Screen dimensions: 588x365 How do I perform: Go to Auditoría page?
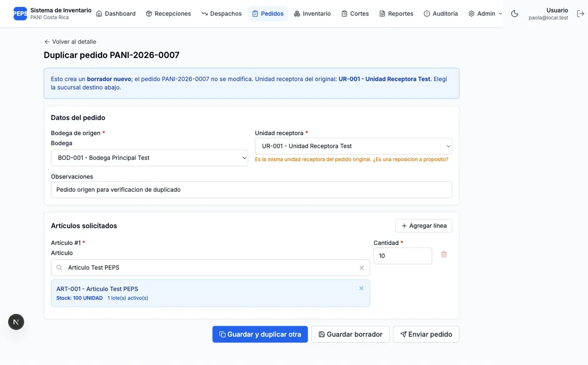[441, 13]
